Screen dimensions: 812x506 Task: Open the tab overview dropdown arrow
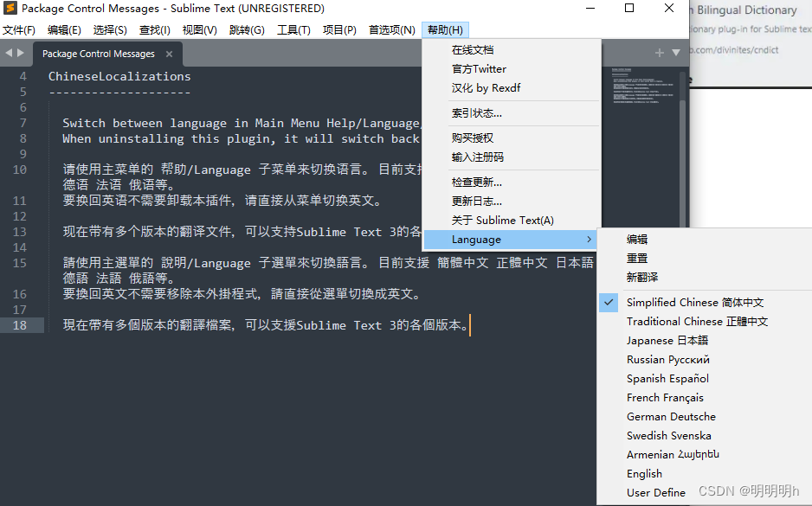pyautogui.click(x=674, y=52)
